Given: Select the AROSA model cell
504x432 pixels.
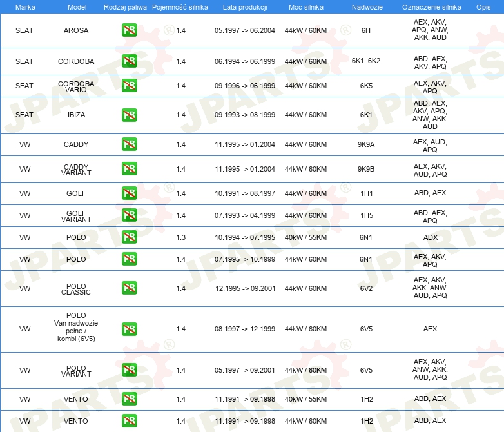Looking at the screenshot, I should [76, 30].
